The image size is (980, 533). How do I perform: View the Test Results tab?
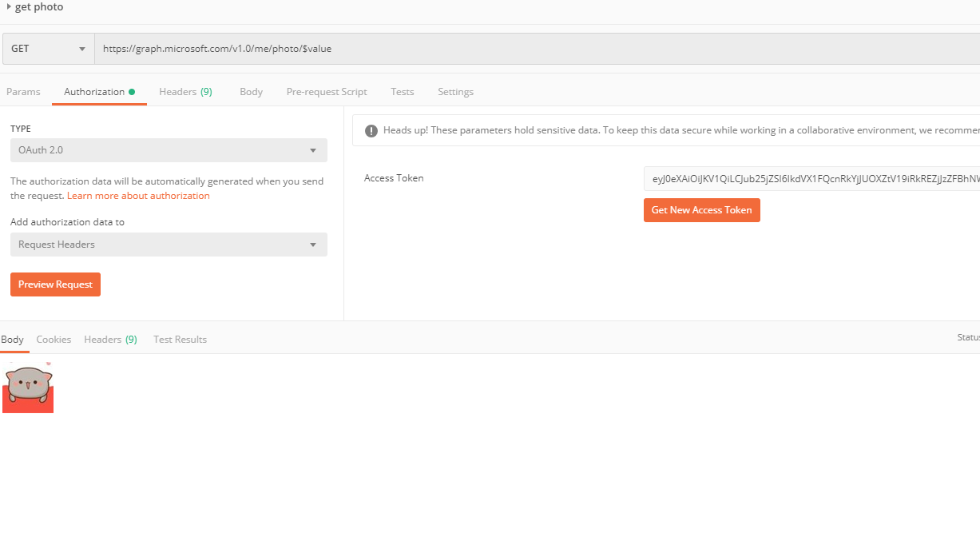tap(180, 340)
